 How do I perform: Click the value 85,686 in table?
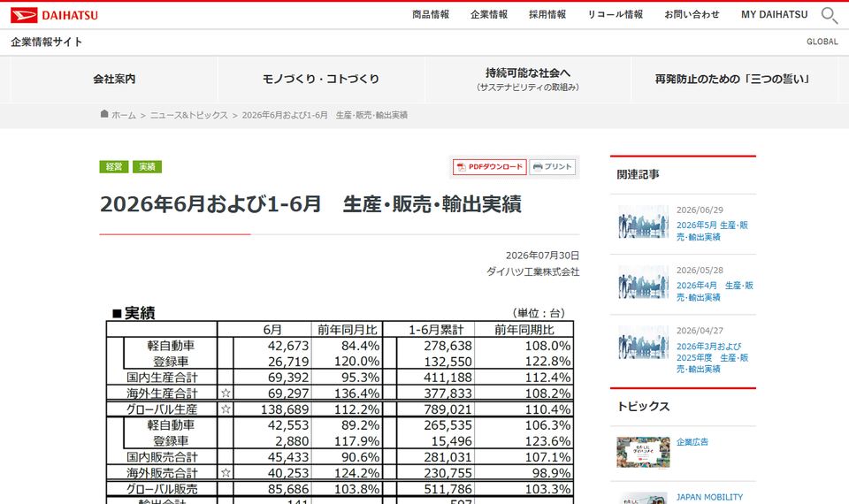pyautogui.click(x=288, y=489)
